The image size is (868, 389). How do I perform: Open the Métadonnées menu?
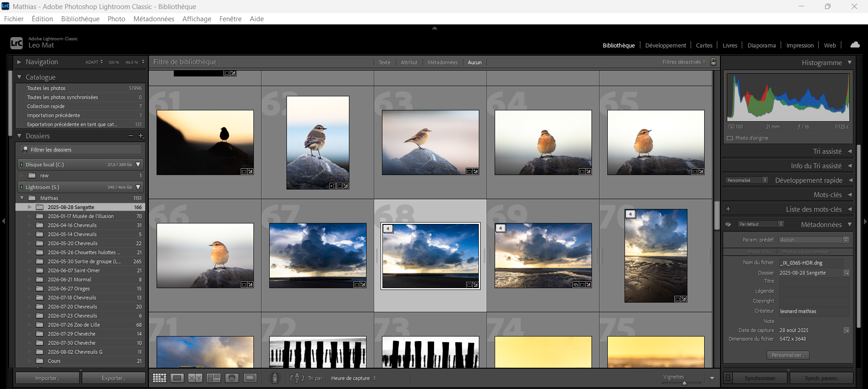point(154,19)
